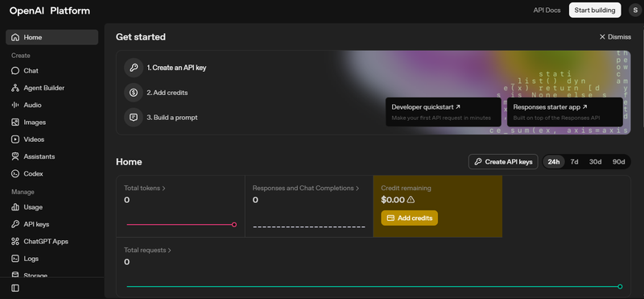The image size is (644, 299).
Task: Open the Agent Builder menu item
Action: pyautogui.click(x=52, y=88)
